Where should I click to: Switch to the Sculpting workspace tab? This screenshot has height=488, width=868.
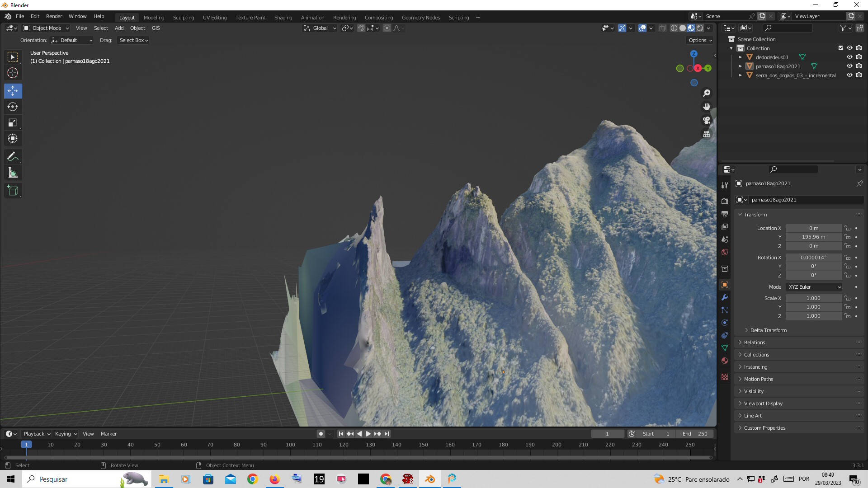click(x=183, y=18)
